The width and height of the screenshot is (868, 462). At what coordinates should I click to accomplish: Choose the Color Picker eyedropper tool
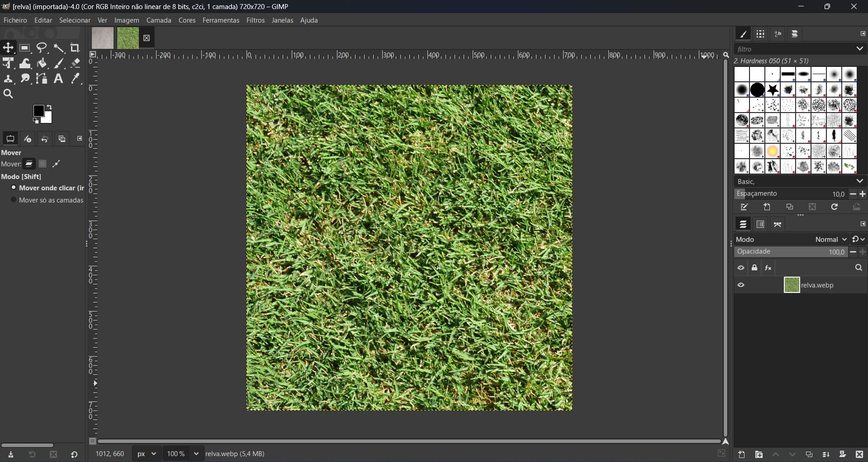[x=76, y=79]
